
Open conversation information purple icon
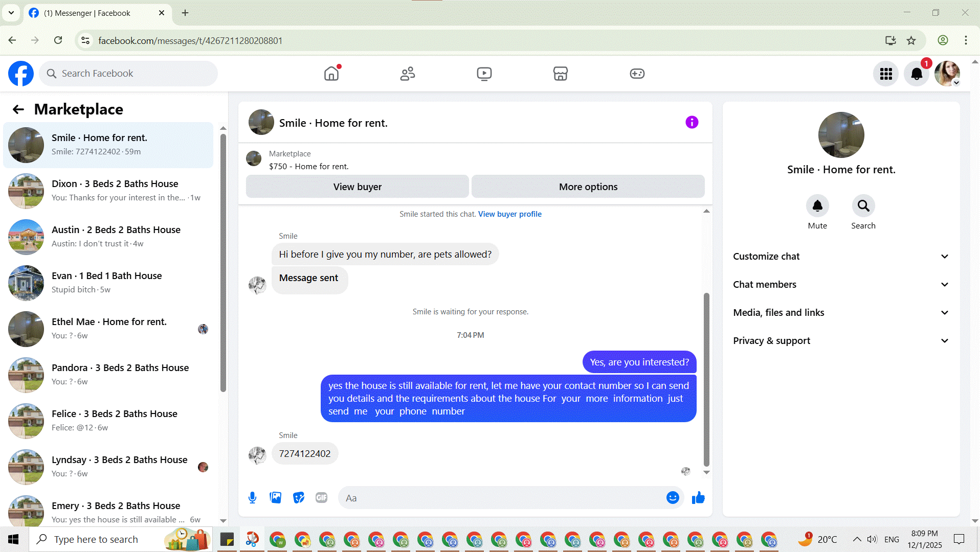point(692,122)
